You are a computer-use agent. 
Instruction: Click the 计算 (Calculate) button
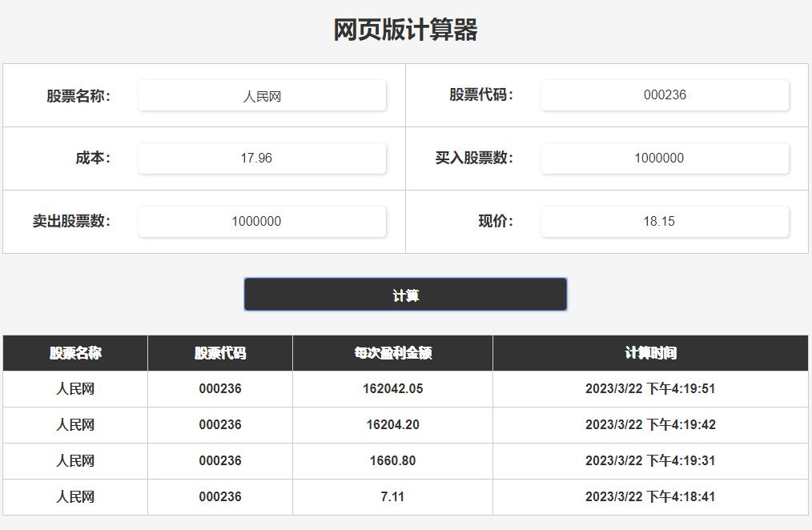405,294
